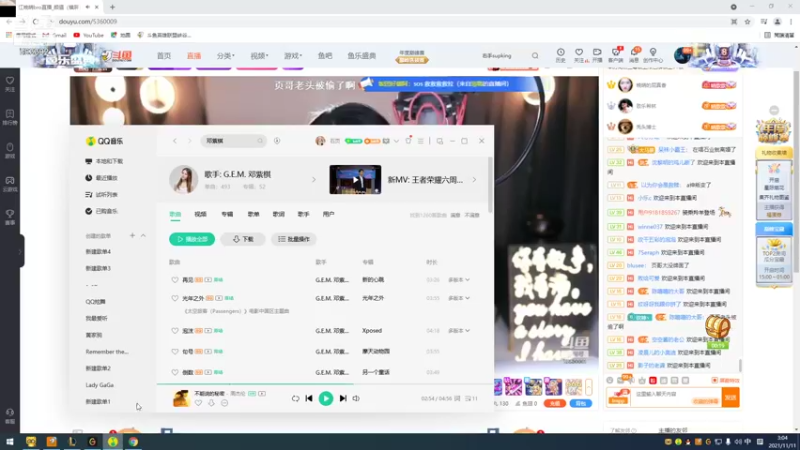Open the QQ Music main menu icon
This screenshot has width=800, height=450.
[x=420, y=141]
